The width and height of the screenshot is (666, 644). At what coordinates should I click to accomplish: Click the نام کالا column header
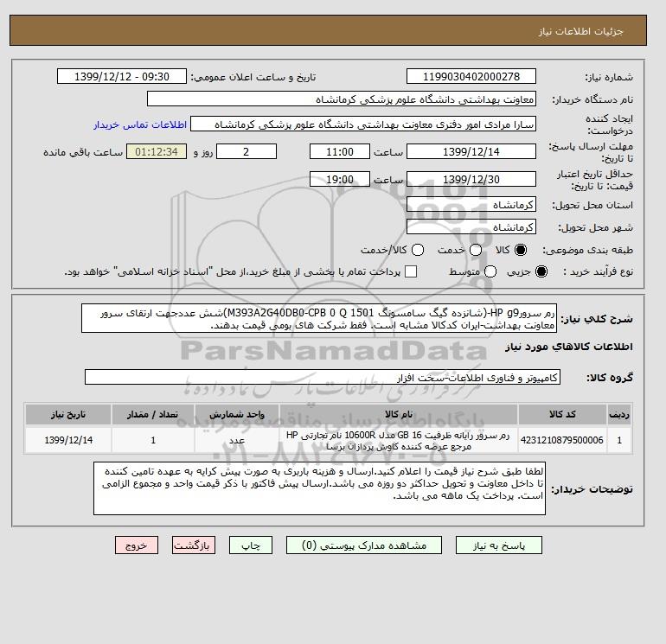click(x=399, y=414)
